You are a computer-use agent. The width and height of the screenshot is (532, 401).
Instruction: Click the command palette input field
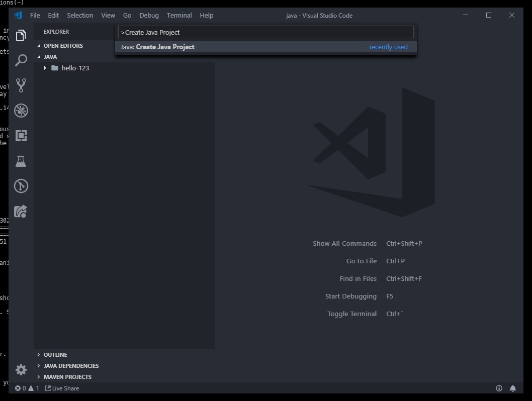265,32
